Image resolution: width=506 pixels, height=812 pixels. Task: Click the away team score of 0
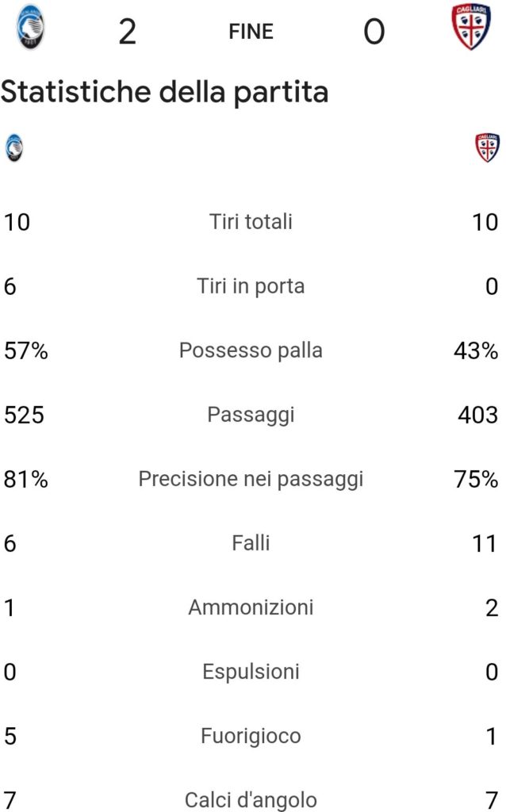point(374,32)
